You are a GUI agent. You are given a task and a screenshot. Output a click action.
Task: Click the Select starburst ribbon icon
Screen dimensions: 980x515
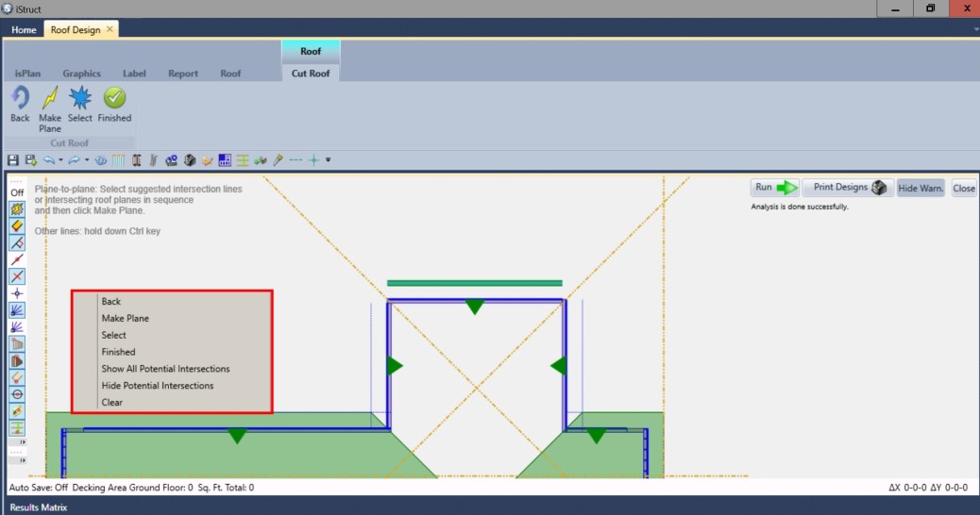pyautogui.click(x=80, y=98)
